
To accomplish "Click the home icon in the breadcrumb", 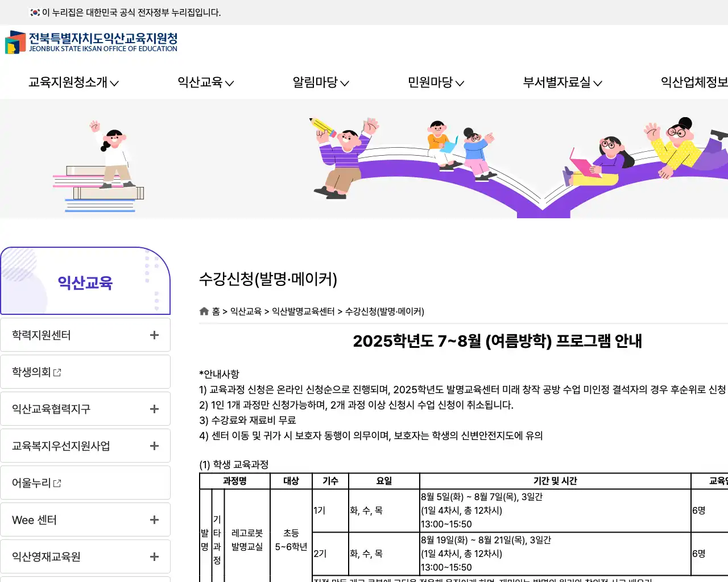I will click(x=204, y=311).
